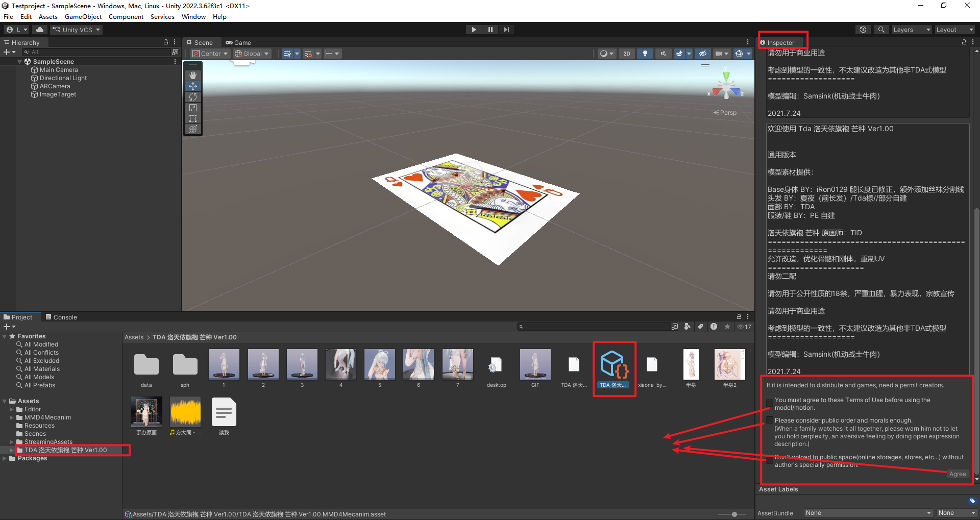Adjust the Project icon size slider
The image size is (980, 520).
click(x=734, y=514)
